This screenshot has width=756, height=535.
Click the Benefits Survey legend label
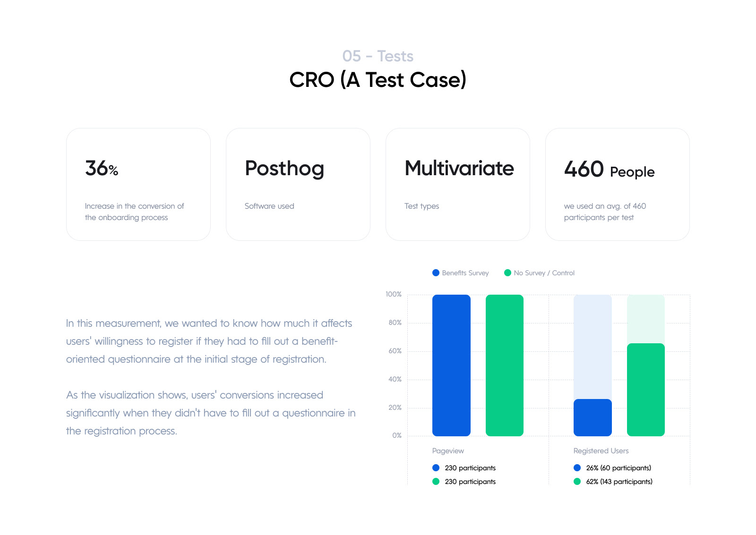[x=465, y=273]
